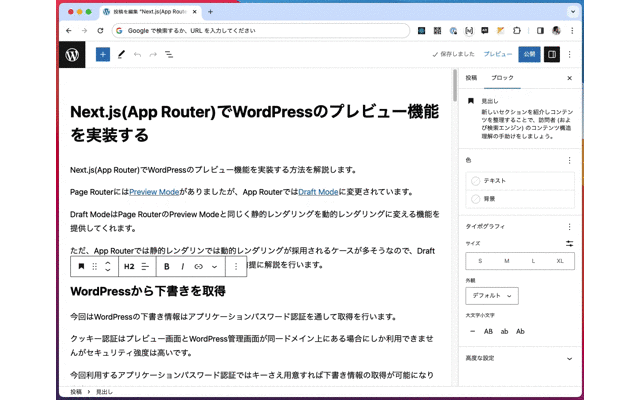Open editor options three-dot menu
Image resolution: width=640 pixels, height=400 pixels.
pyautogui.click(x=569, y=54)
